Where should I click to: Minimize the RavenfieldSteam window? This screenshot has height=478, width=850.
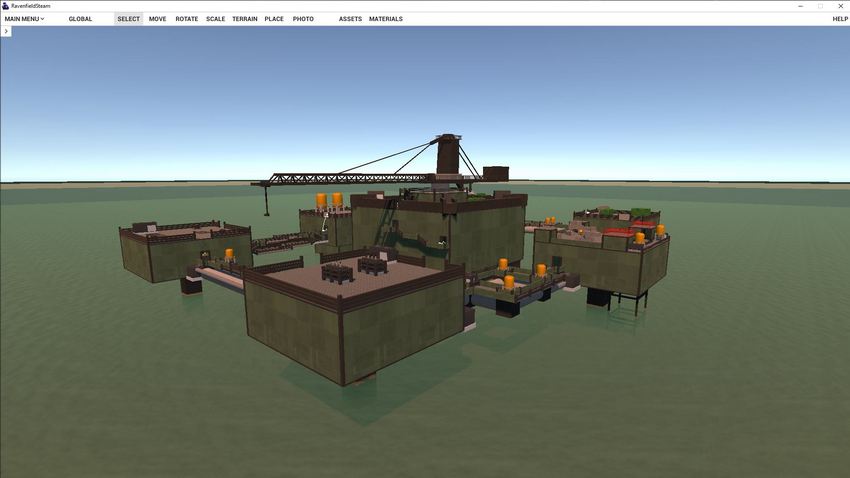coord(800,6)
